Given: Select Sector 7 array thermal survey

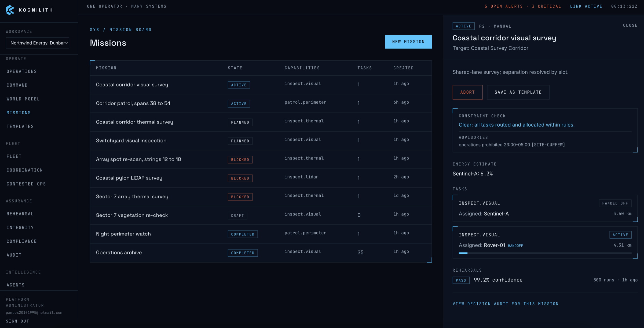Looking at the screenshot, I should pos(261,196).
